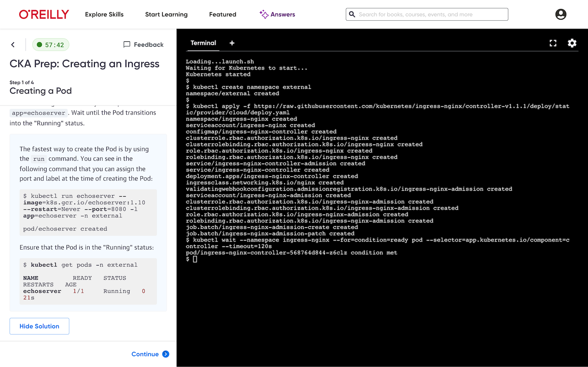Image resolution: width=588 pixels, height=367 pixels.
Task: Open Explore Skills menu
Action: [104, 14]
